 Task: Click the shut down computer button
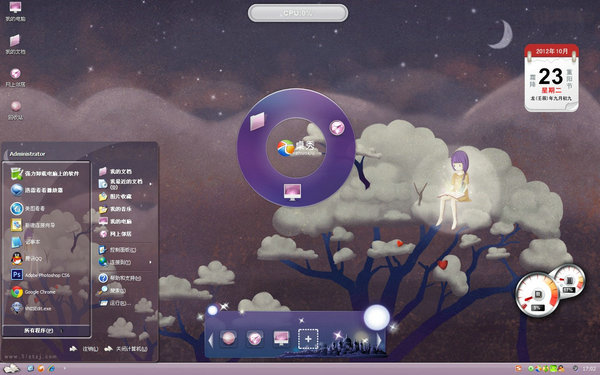tap(126, 349)
